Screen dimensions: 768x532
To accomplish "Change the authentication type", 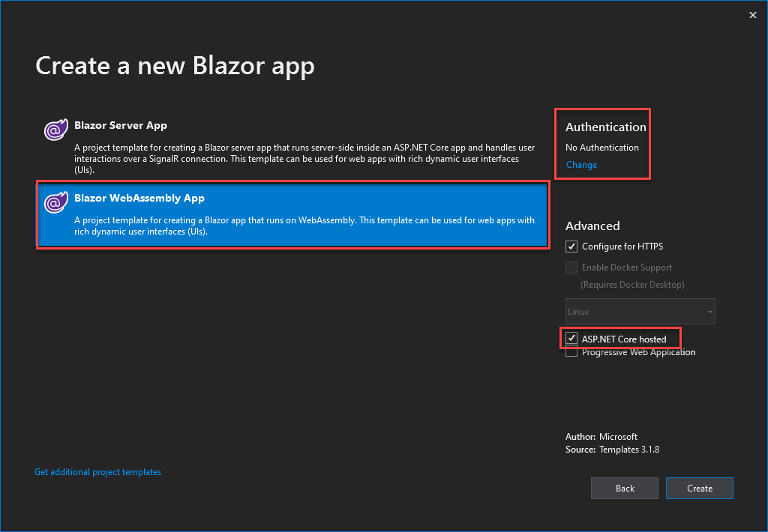I will [x=581, y=164].
